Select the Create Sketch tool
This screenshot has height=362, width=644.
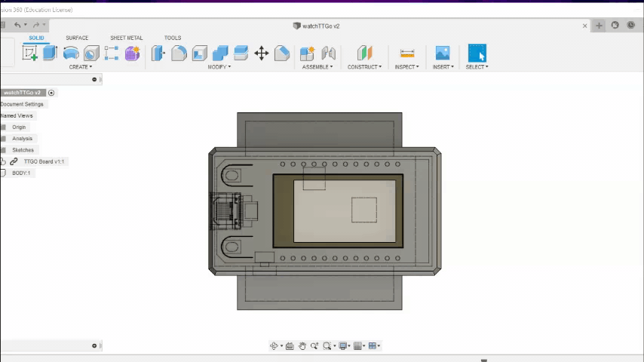pos(30,53)
